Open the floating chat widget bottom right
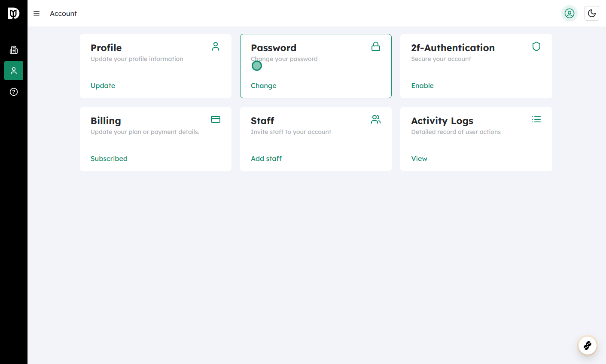 click(587, 346)
